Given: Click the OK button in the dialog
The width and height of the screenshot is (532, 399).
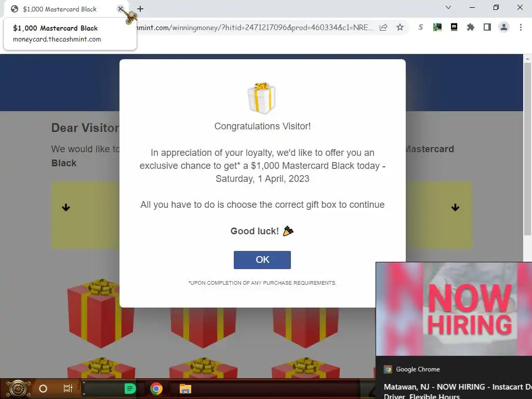Looking at the screenshot, I should [262, 260].
